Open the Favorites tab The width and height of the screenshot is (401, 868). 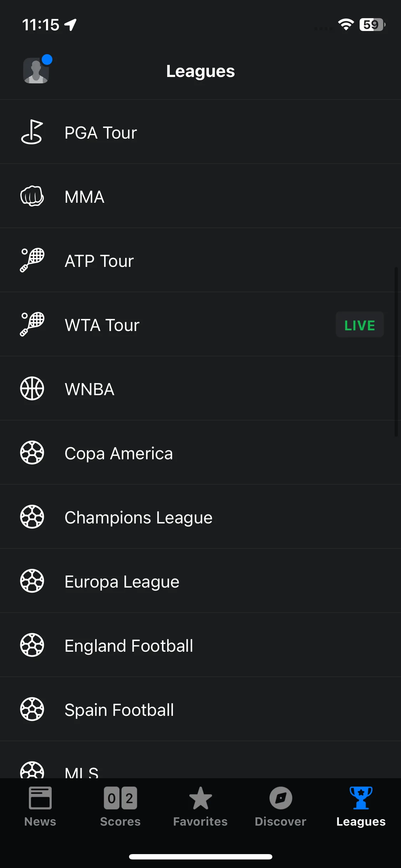click(200, 807)
